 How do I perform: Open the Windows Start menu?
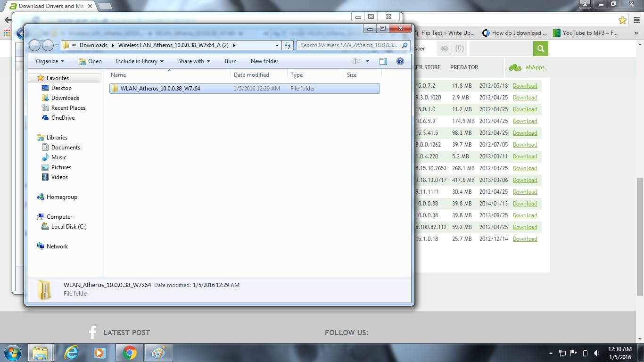pos(12,353)
